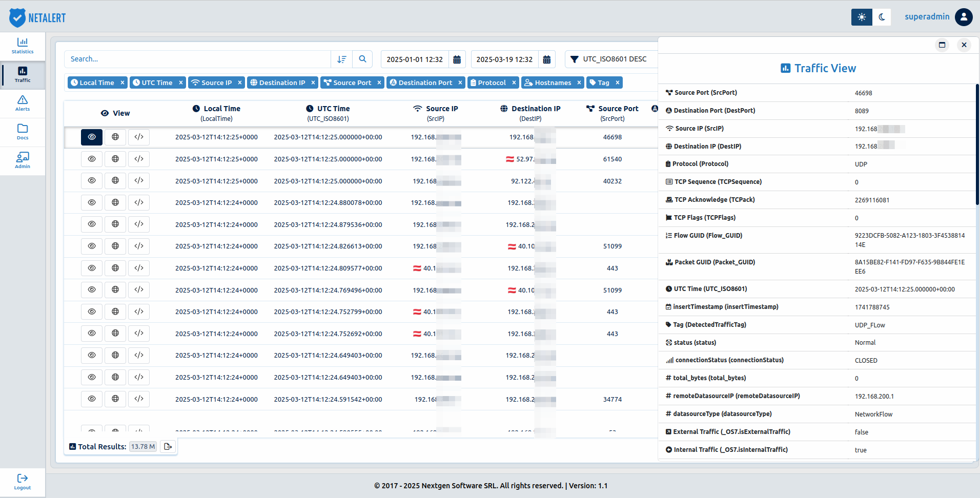
Task: Show raw code for 12:24.752799 row
Action: click(139, 312)
